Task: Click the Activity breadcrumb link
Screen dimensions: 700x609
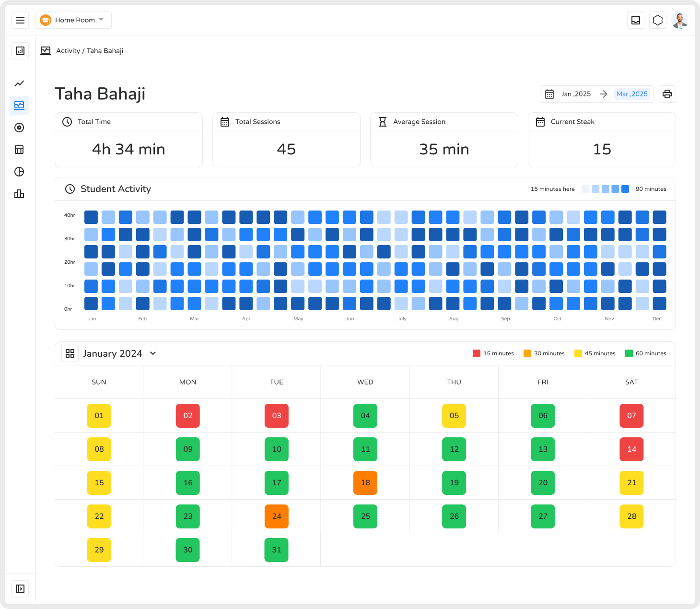Action: 68,51
